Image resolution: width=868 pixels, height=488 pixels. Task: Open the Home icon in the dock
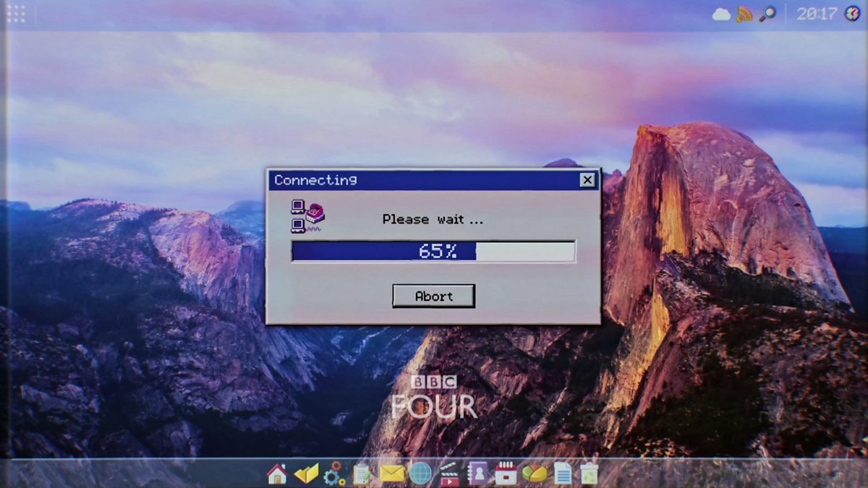(x=277, y=474)
